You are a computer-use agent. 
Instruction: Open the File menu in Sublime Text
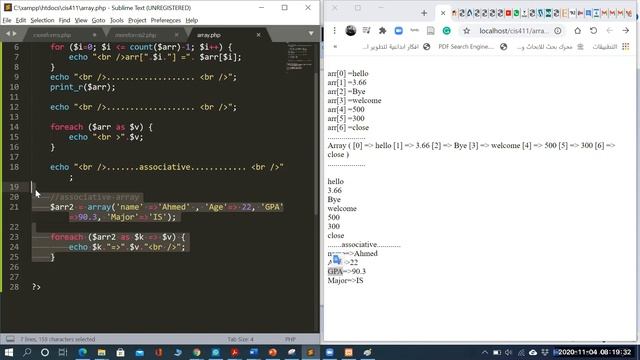point(7,20)
